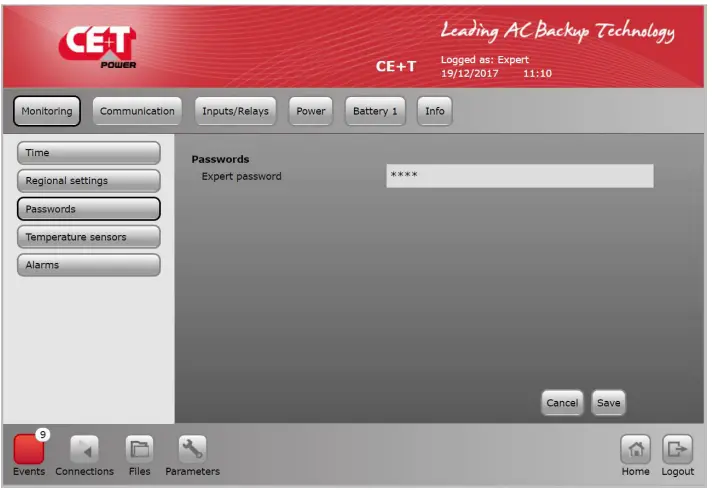Click the Save button
This screenshot has height=490, width=712.
[x=608, y=403]
